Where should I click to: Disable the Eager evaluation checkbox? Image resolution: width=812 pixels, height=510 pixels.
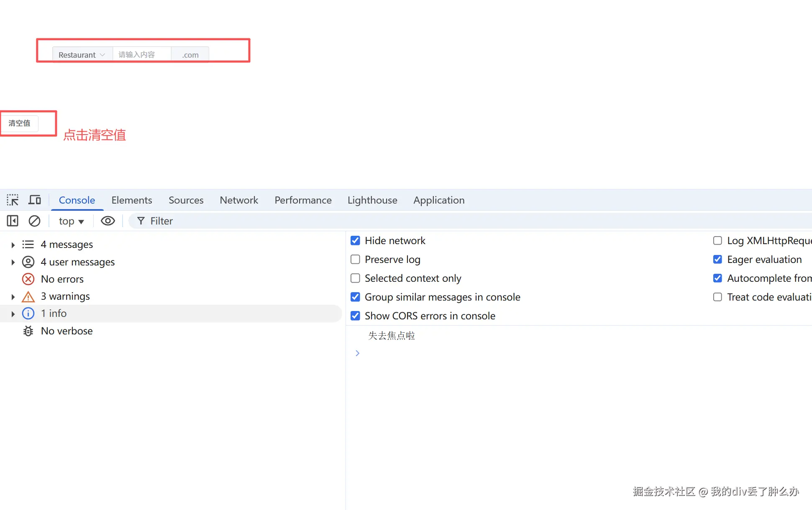717,259
